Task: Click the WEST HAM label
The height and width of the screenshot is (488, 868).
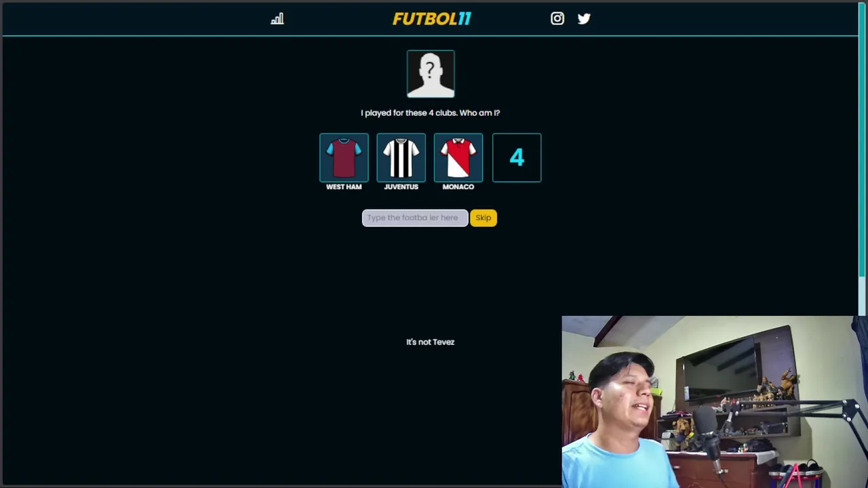Action: (344, 187)
